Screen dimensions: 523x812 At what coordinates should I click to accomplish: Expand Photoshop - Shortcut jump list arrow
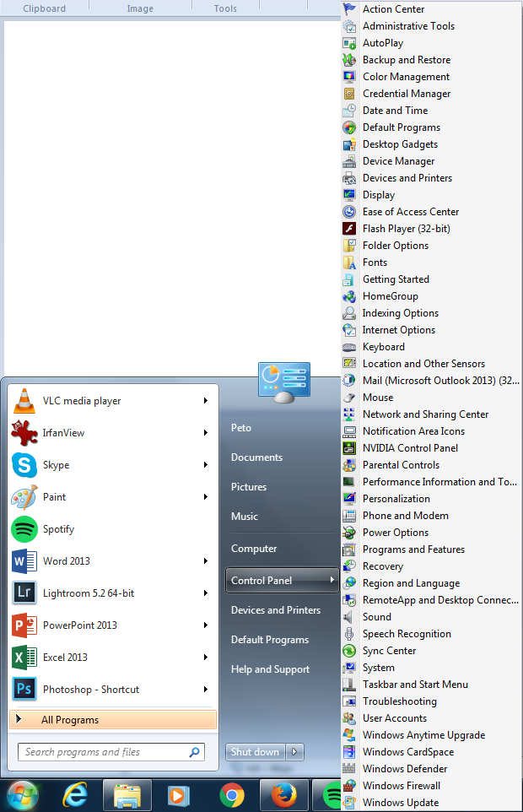click(x=206, y=690)
